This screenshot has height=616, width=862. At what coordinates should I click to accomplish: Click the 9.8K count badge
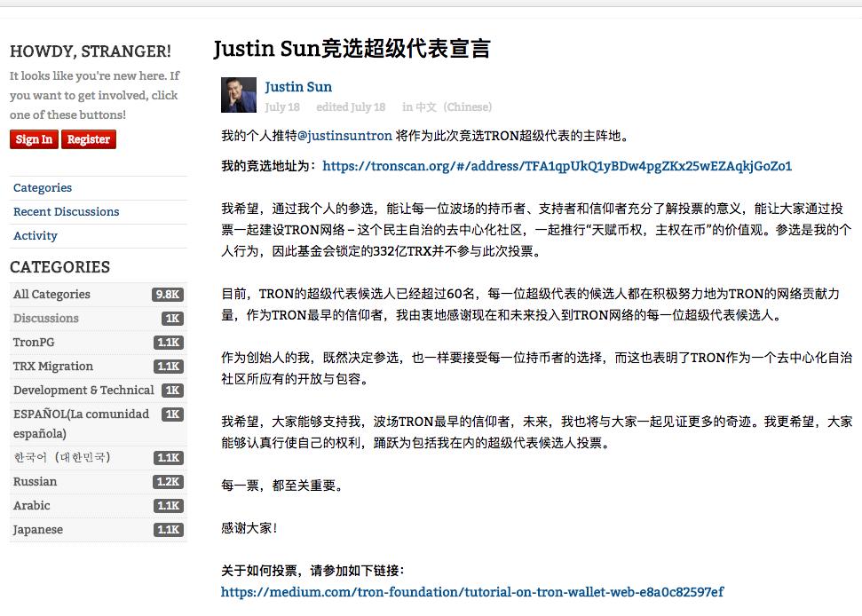pyautogui.click(x=168, y=295)
